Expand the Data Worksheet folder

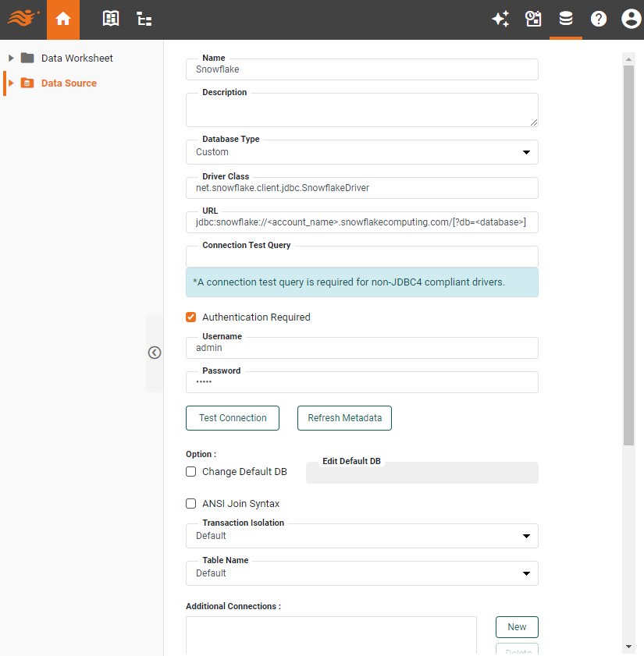pyautogui.click(x=10, y=58)
